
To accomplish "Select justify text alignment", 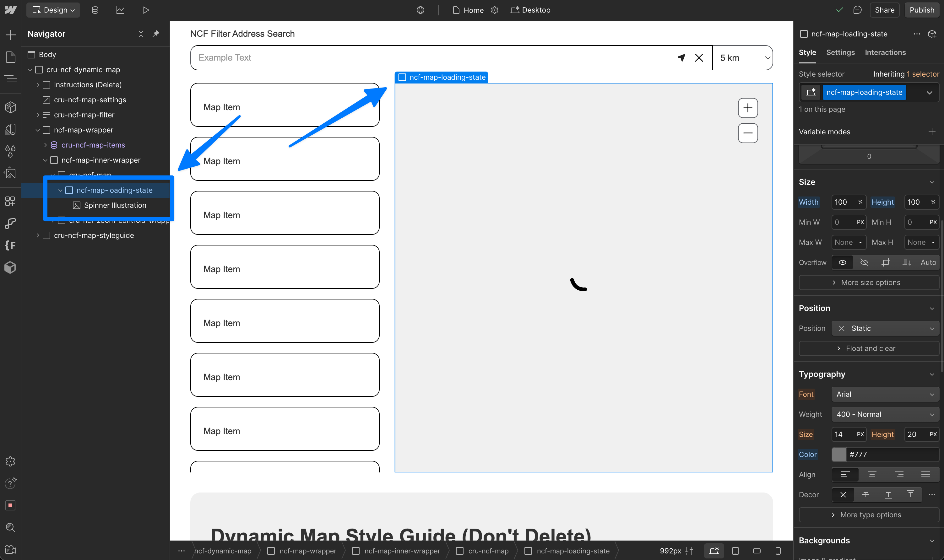I will click(x=925, y=474).
